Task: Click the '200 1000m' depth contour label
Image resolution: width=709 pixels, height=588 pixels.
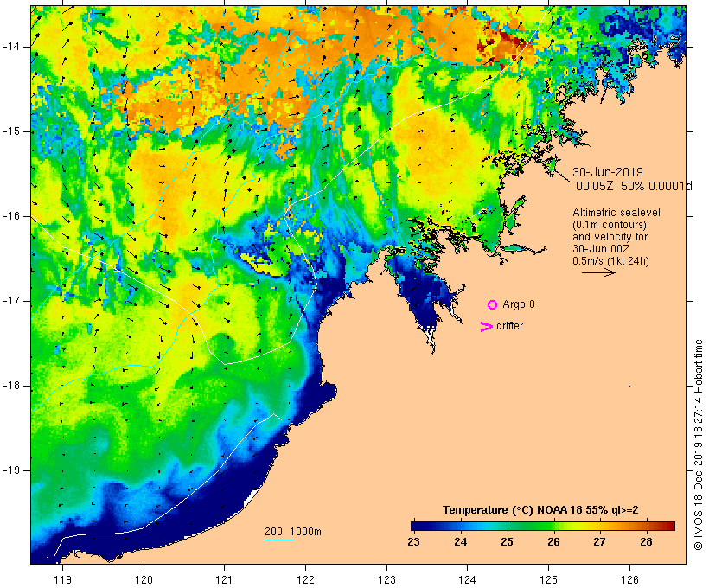Action: [293, 532]
